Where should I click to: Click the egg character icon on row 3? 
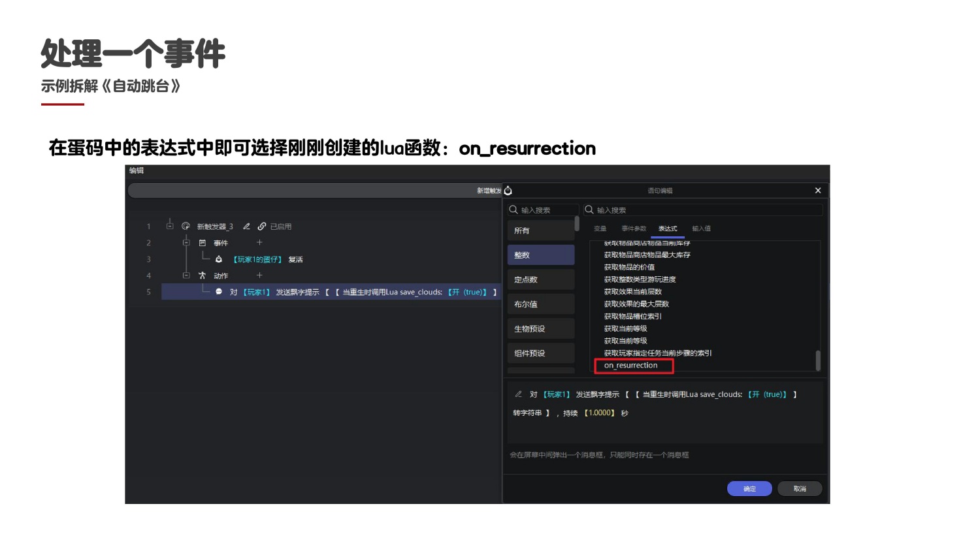point(219,259)
